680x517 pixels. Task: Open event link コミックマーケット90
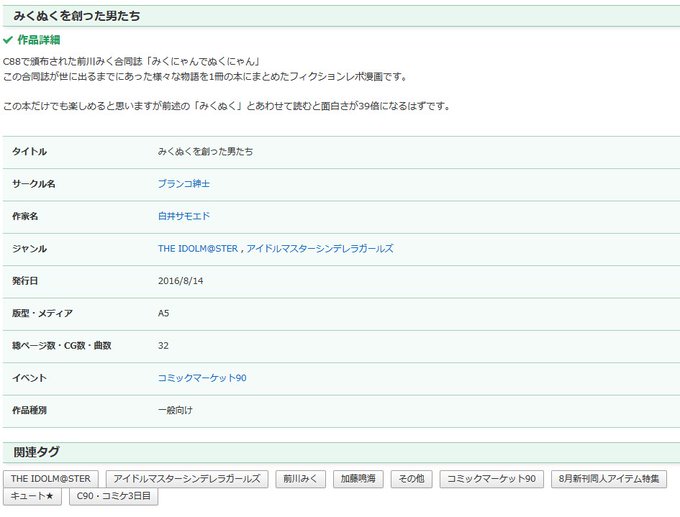click(x=202, y=378)
